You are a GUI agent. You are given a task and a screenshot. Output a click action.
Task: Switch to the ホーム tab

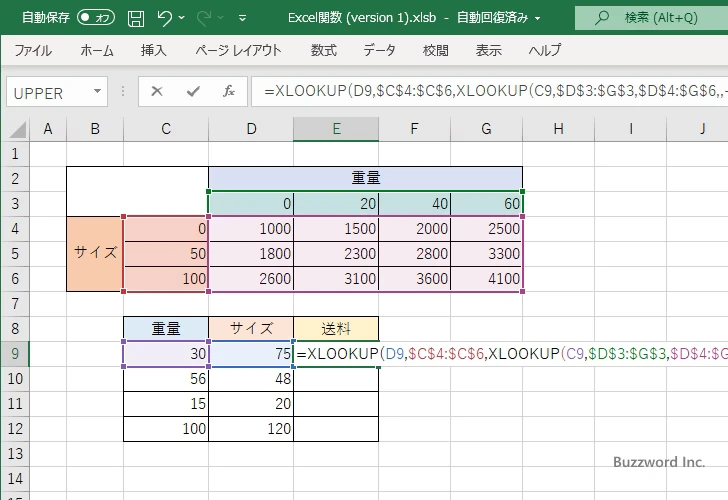[97, 50]
